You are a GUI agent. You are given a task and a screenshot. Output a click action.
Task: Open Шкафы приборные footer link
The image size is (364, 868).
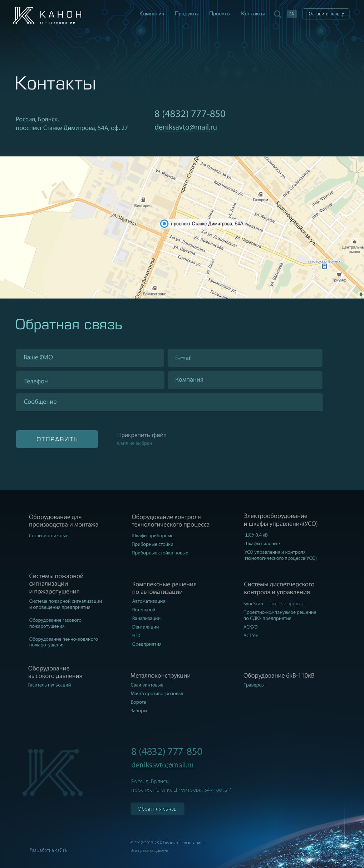tap(152, 535)
